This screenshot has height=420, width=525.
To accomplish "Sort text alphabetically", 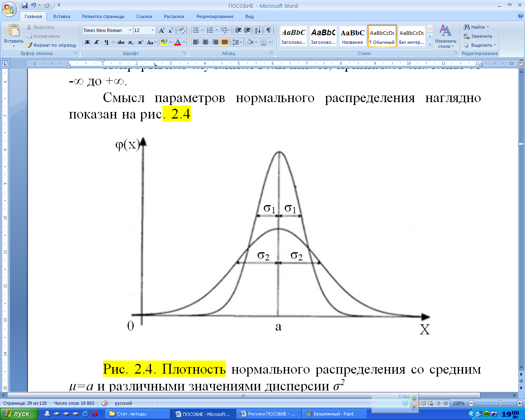I will coord(258,30).
